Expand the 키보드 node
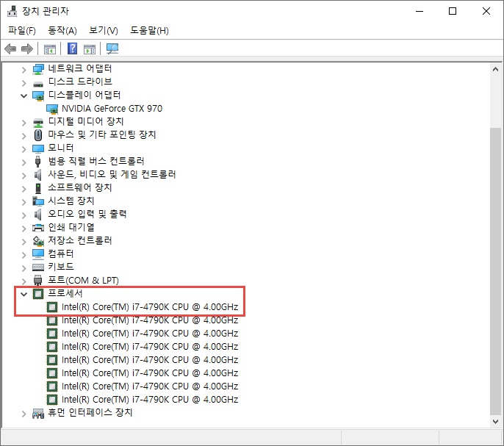This screenshot has height=446, width=504. (24, 268)
